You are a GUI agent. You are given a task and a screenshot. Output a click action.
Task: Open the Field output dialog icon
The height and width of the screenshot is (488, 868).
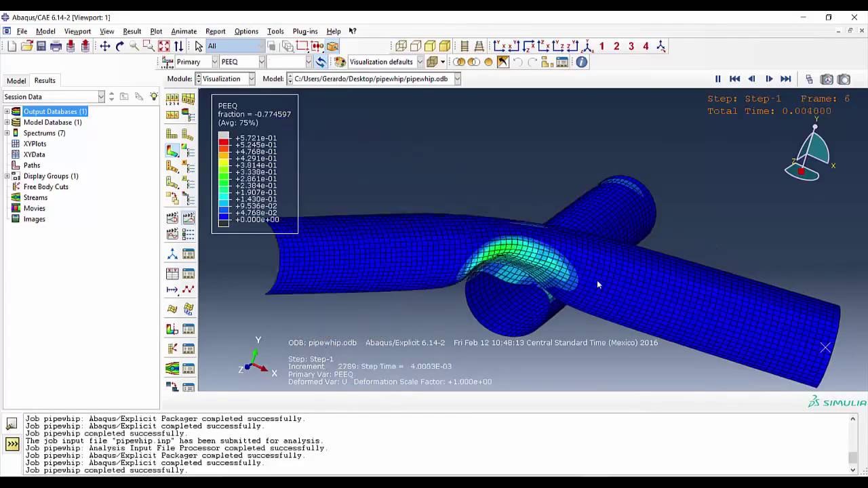(166, 62)
